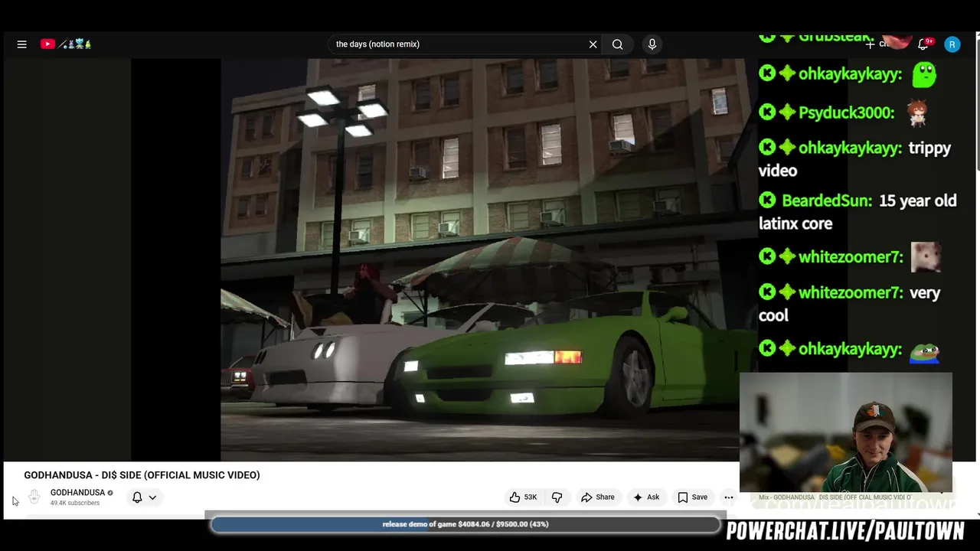The width and height of the screenshot is (980, 551).
Task: Open the account avatar labeled R
Action: coord(952,44)
